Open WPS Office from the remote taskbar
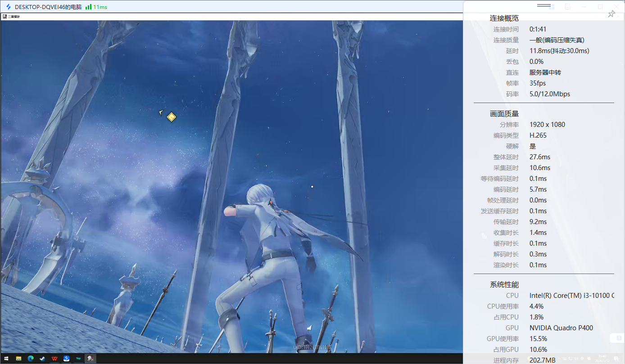 [x=54, y=359]
